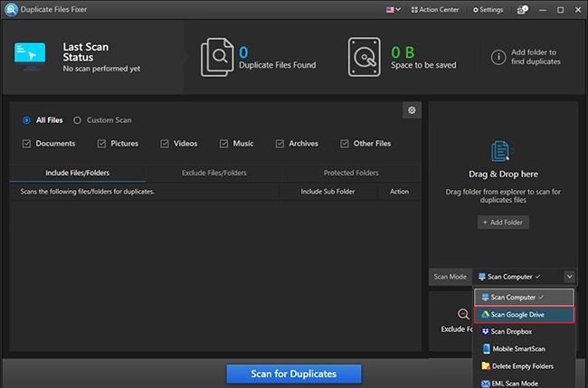Click the 0 B space saved value
This screenshot has width=588, height=388.
(x=403, y=52)
